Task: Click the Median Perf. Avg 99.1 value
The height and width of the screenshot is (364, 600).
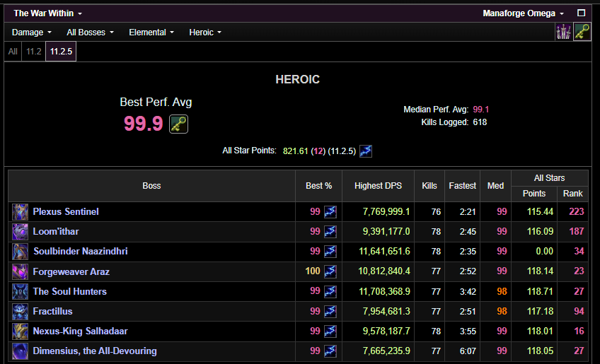Action: (481, 110)
